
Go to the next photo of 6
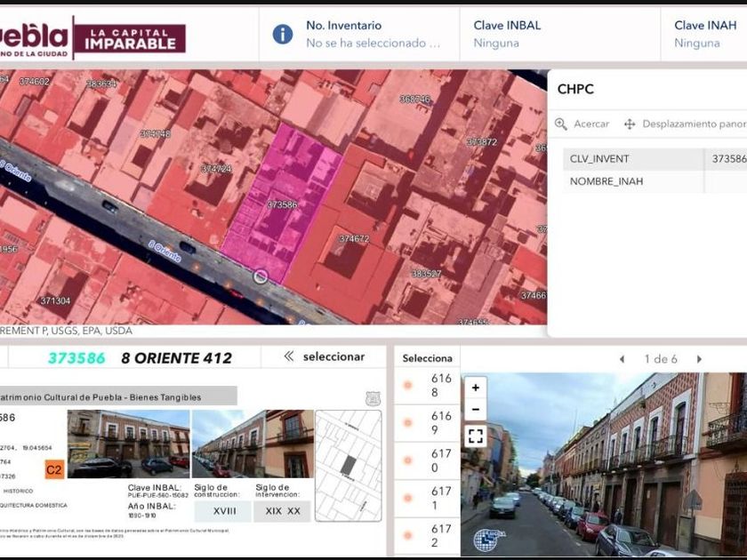699,359
